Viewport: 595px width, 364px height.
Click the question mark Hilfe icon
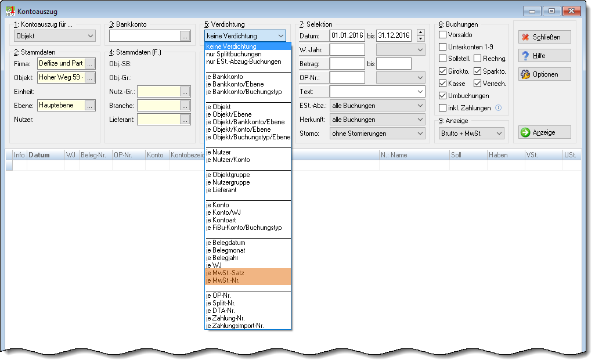pos(525,56)
